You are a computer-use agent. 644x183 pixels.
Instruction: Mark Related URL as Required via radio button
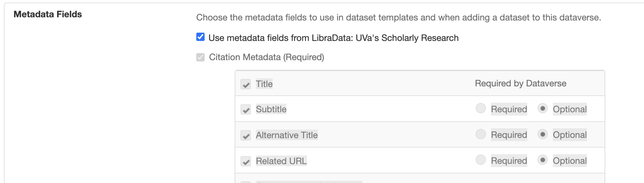tap(480, 160)
